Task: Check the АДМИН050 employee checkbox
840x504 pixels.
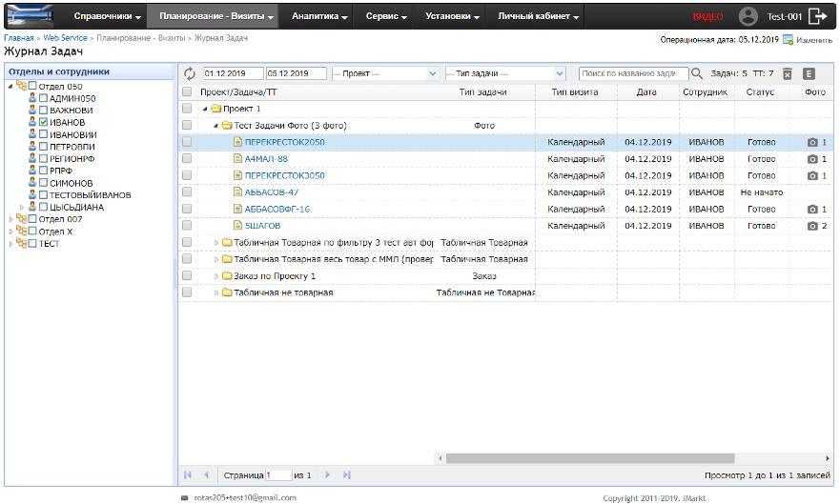Action: click(x=44, y=98)
